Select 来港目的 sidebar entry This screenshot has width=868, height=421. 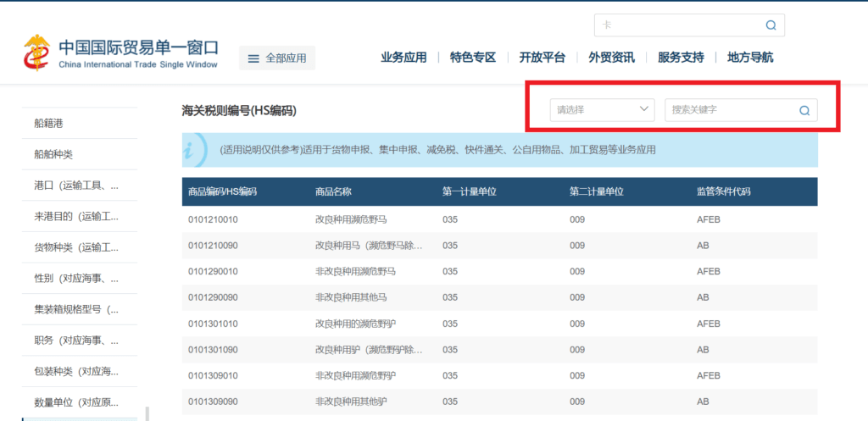pos(80,216)
